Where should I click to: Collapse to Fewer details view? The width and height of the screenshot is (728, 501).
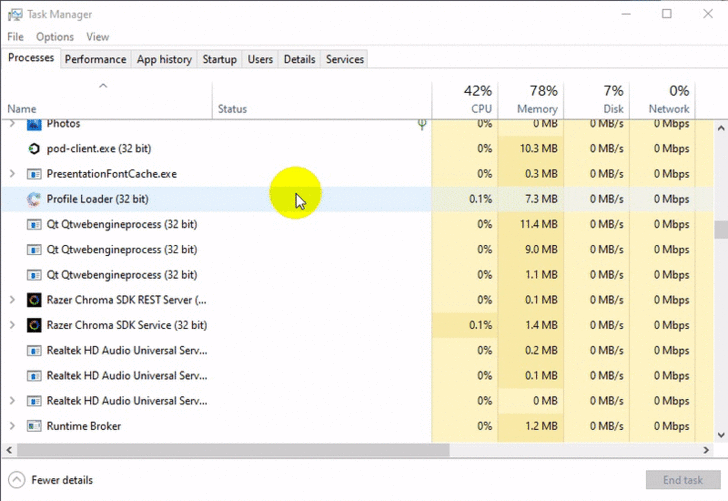point(52,480)
